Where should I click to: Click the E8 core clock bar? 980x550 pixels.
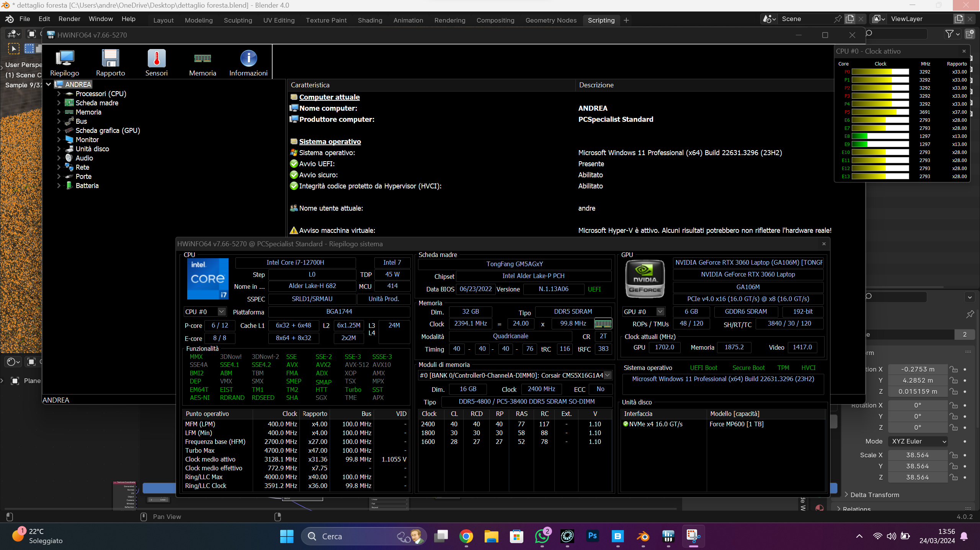coord(880,136)
